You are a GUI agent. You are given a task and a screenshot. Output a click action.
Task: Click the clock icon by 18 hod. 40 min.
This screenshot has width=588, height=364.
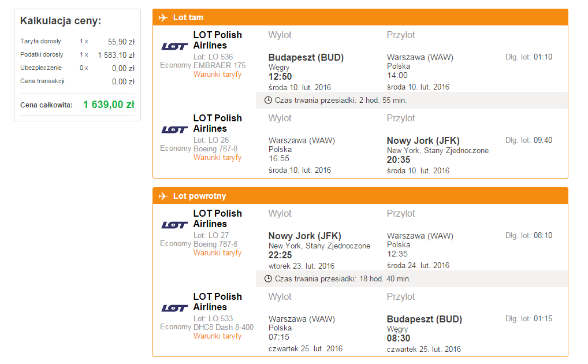pos(268,279)
